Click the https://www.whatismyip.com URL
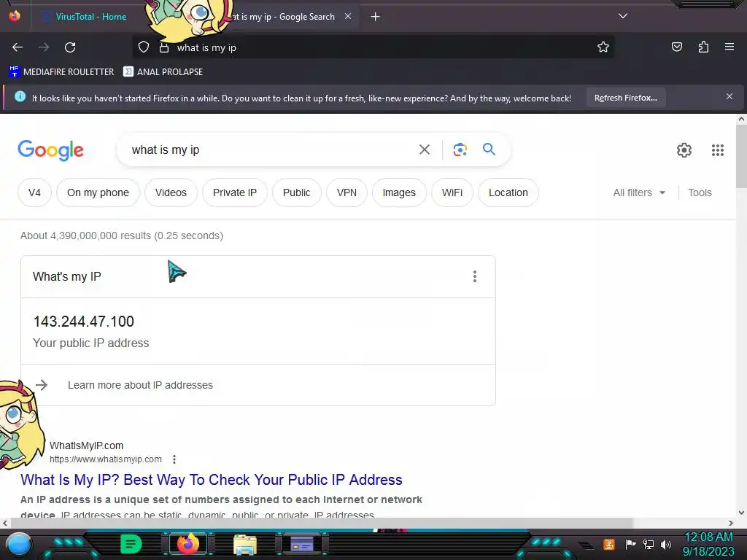 tap(106, 459)
